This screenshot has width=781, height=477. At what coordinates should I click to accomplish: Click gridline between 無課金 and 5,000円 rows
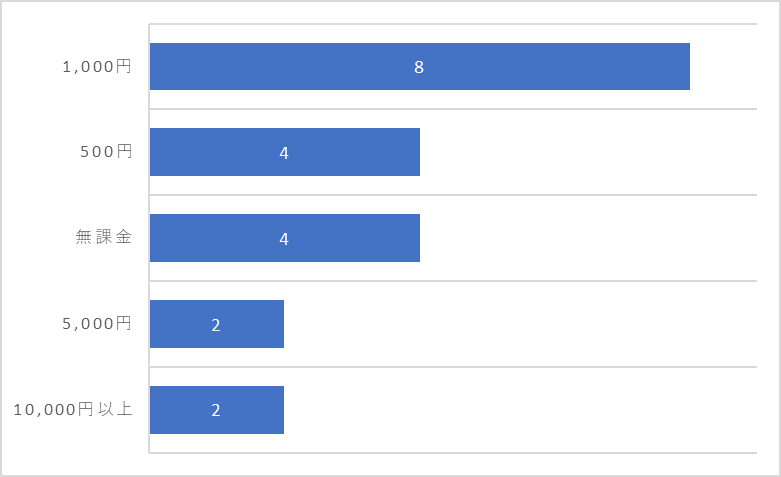tap(453, 281)
